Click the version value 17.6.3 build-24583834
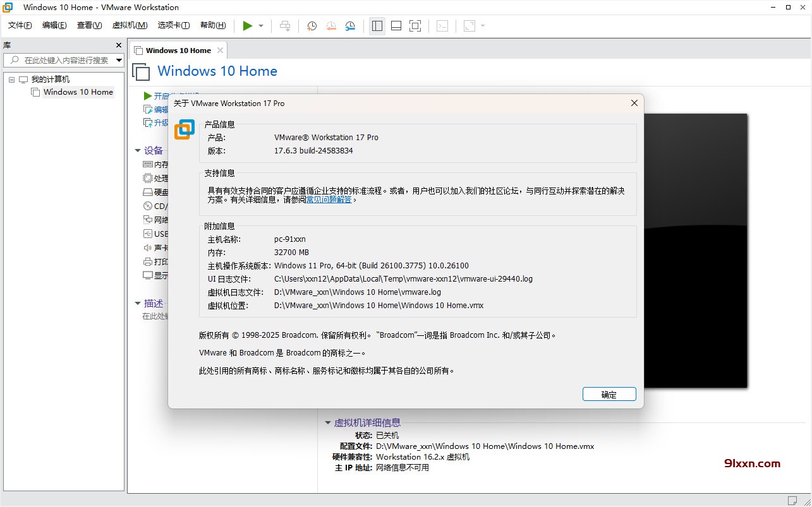Viewport: 812px width, 507px height. 313,151
